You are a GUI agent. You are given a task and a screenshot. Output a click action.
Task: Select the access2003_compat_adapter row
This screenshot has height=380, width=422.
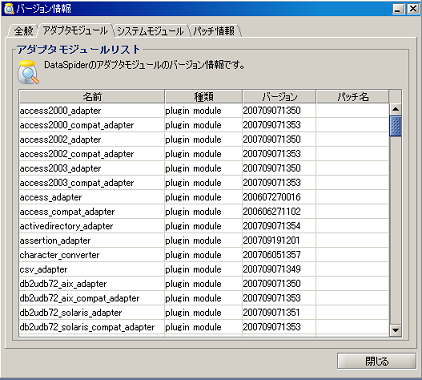204,183
